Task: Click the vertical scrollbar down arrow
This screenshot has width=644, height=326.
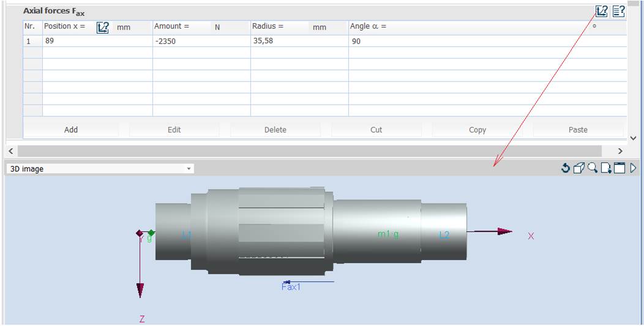Action: 633,138
